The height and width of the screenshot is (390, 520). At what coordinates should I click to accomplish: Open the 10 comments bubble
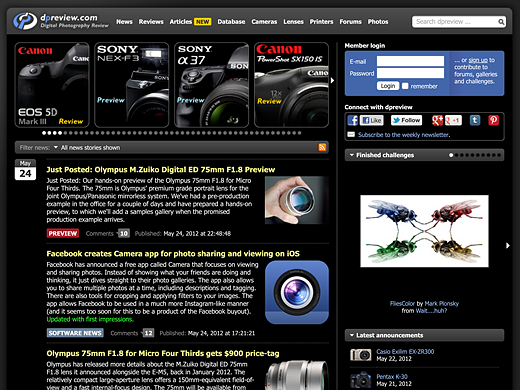(x=124, y=233)
